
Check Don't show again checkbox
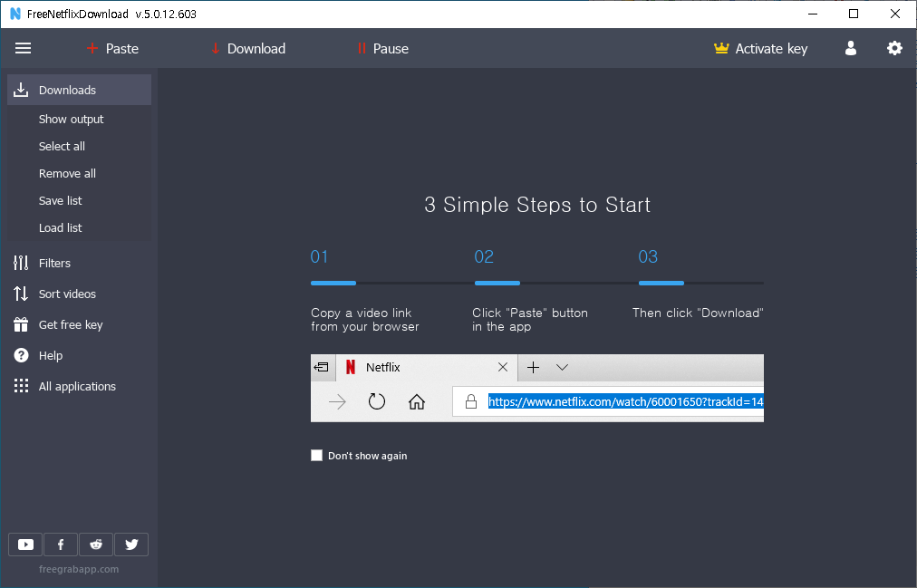(316, 456)
